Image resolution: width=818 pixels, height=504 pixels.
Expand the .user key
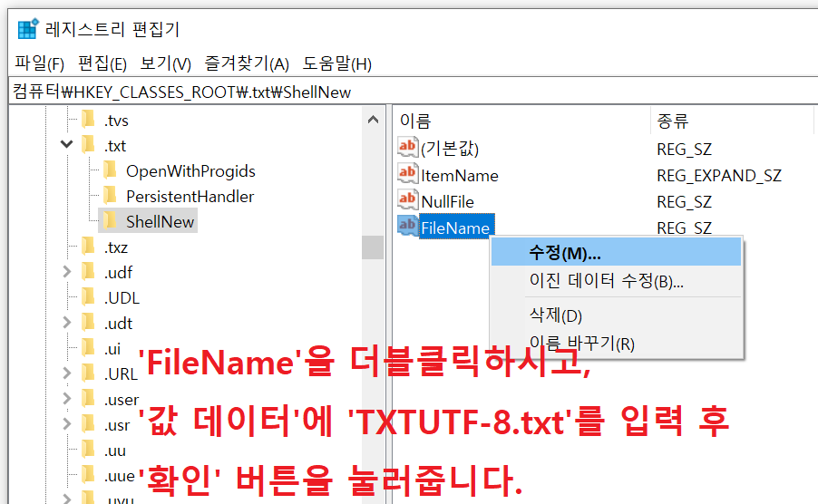pyautogui.click(x=67, y=399)
